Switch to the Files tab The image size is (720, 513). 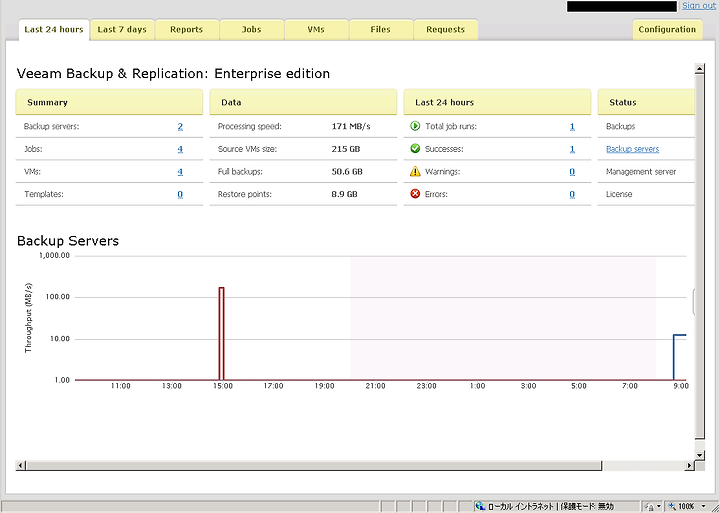point(380,29)
